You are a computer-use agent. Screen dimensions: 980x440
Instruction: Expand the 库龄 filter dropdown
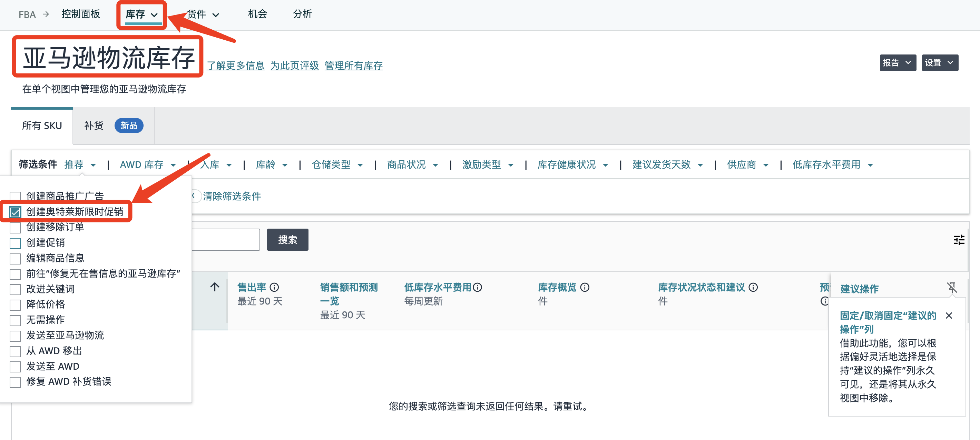pos(272,165)
